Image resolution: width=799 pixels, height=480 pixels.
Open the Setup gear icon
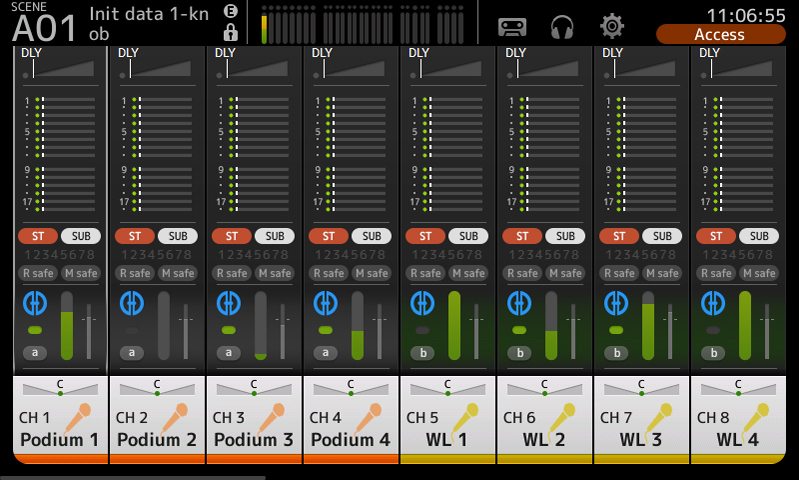coord(612,26)
